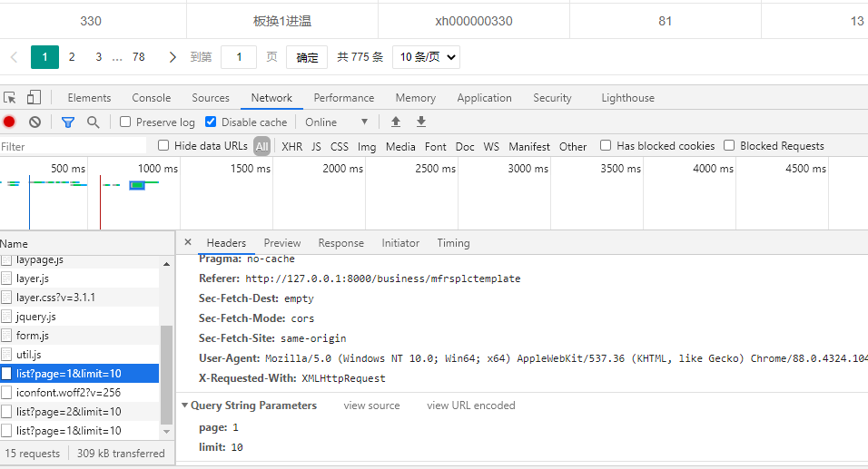Filter requests by XHR

point(291,147)
